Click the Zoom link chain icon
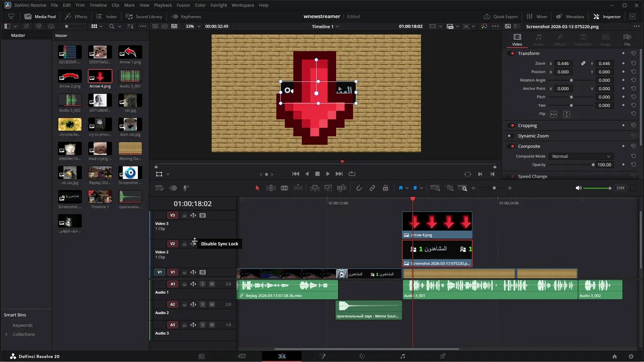This screenshot has height=362, width=644. tap(583, 63)
